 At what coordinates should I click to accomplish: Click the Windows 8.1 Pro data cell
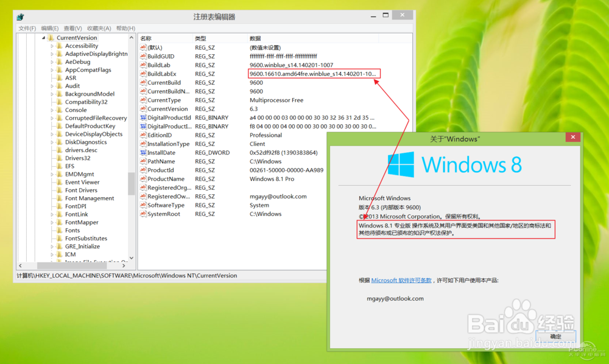point(272,179)
